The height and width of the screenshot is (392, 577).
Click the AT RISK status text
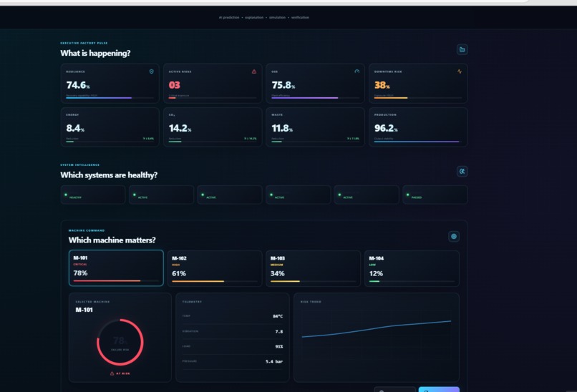coord(123,373)
